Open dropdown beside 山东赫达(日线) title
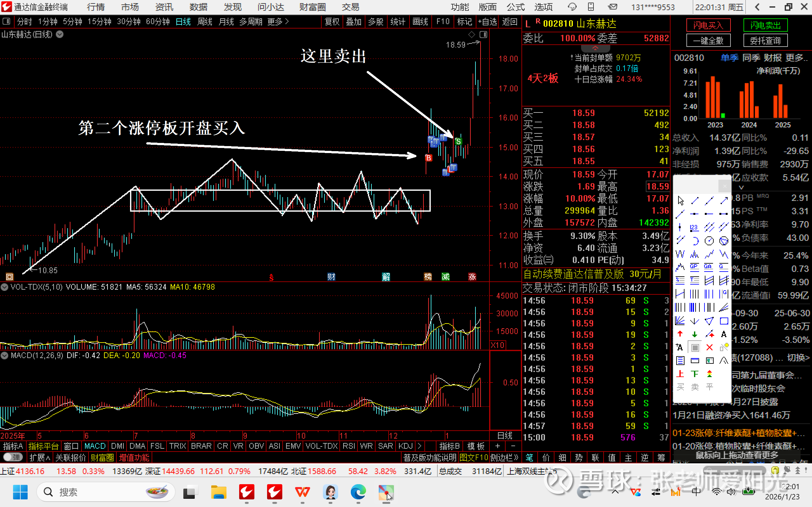The height and width of the screenshot is (507, 812). 60,34
